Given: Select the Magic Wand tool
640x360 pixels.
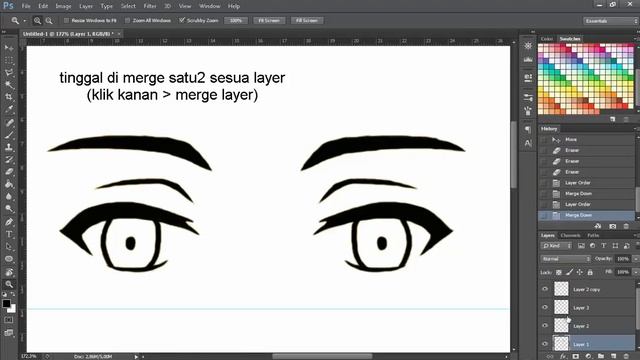Looking at the screenshot, I should [x=9, y=85].
